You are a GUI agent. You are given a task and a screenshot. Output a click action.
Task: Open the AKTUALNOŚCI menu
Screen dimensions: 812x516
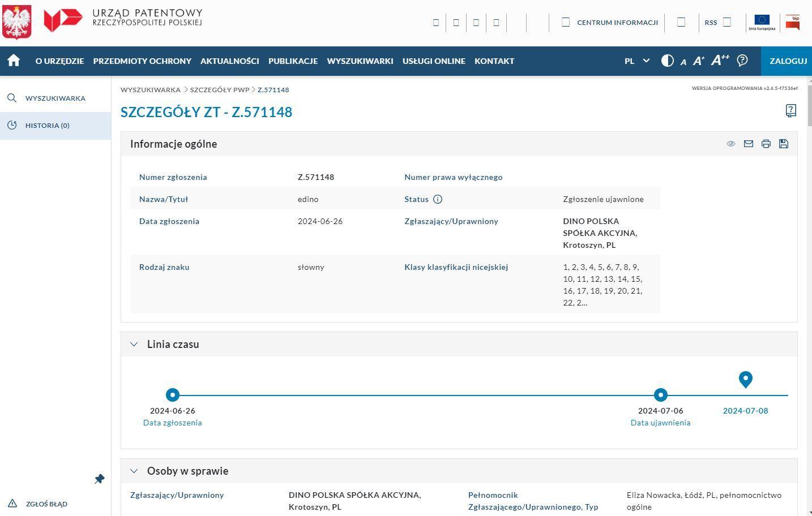click(230, 61)
